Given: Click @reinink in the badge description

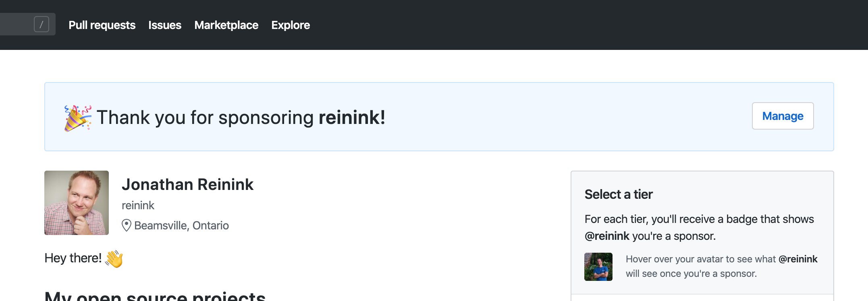Looking at the screenshot, I should point(607,236).
